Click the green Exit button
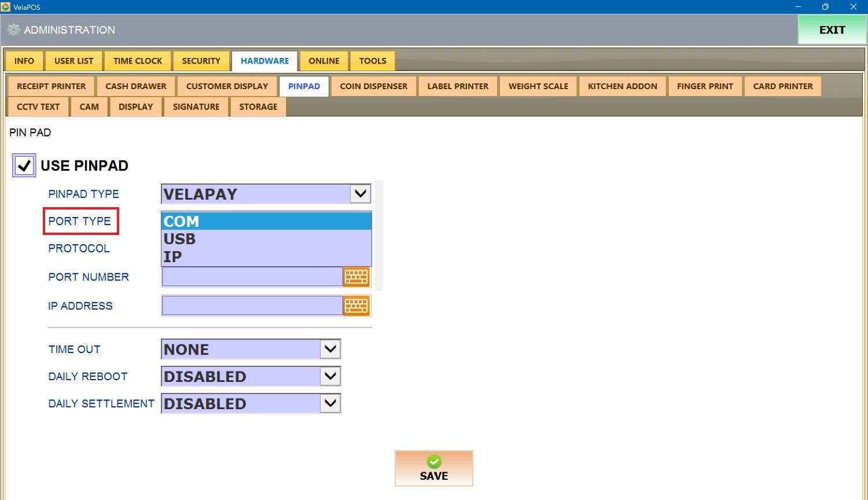868x500 pixels. tap(832, 30)
